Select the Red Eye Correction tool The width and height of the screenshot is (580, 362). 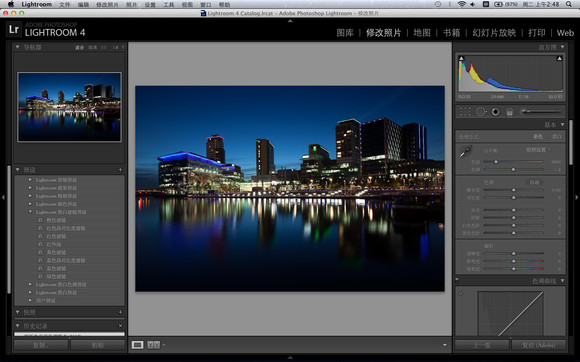point(496,112)
